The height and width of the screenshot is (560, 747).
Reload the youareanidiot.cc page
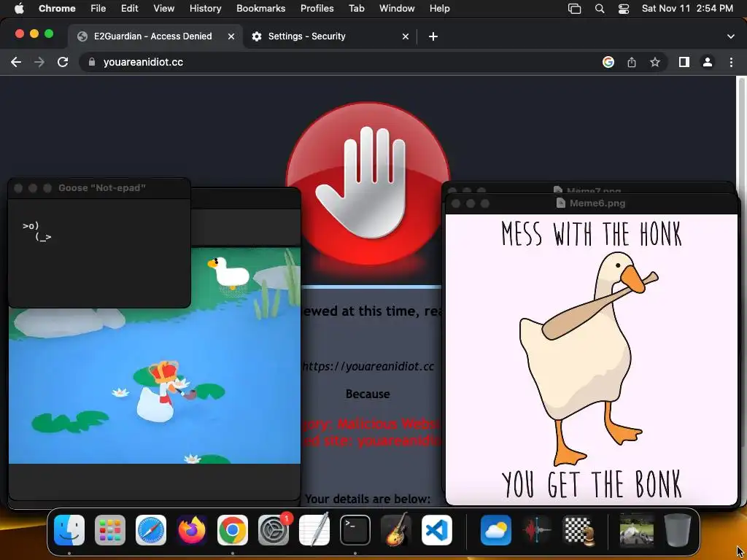[x=63, y=62]
